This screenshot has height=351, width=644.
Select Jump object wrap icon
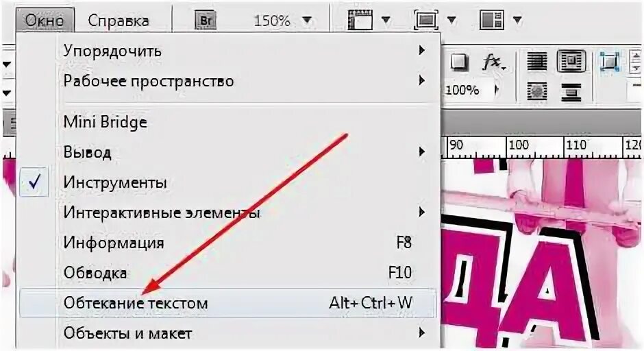(571, 92)
